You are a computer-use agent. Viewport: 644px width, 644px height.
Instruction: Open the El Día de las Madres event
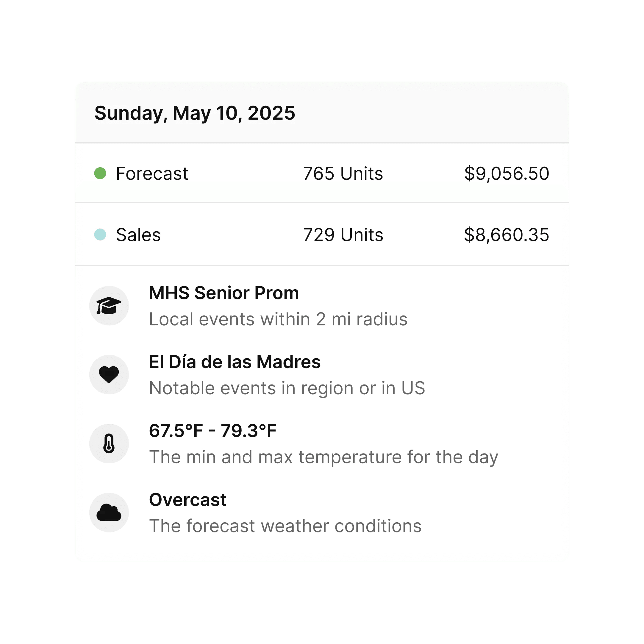coord(235,362)
